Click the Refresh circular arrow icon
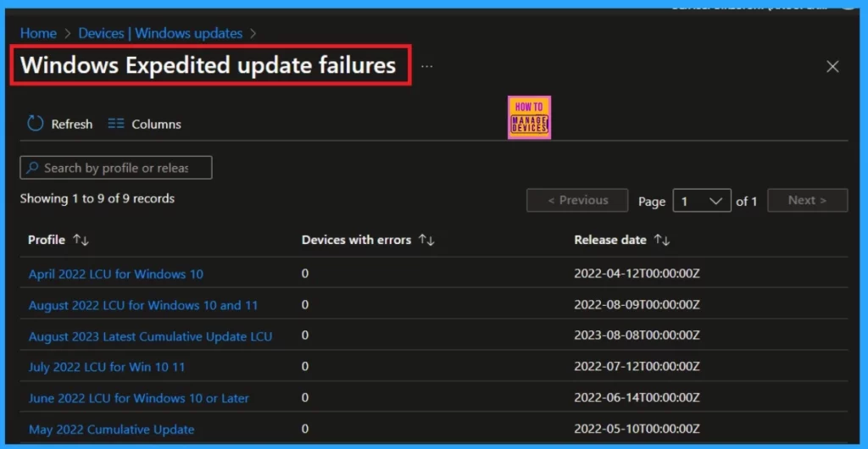The image size is (868, 449). point(36,124)
